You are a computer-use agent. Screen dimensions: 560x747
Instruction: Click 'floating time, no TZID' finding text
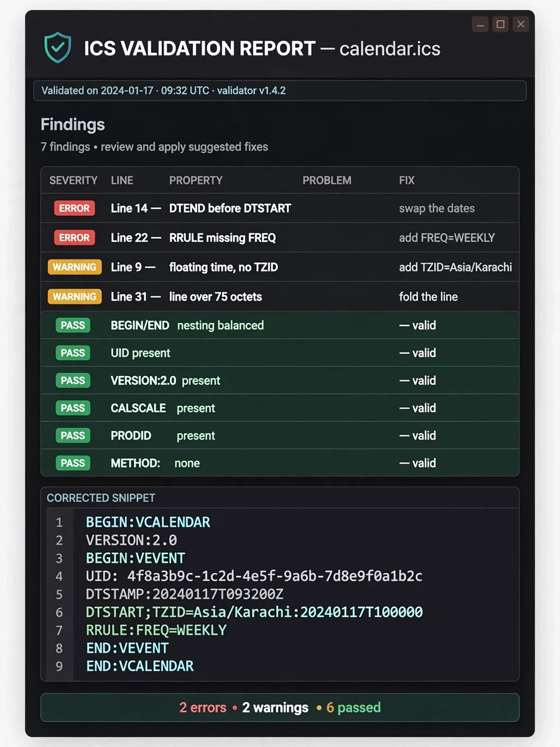[223, 268]
